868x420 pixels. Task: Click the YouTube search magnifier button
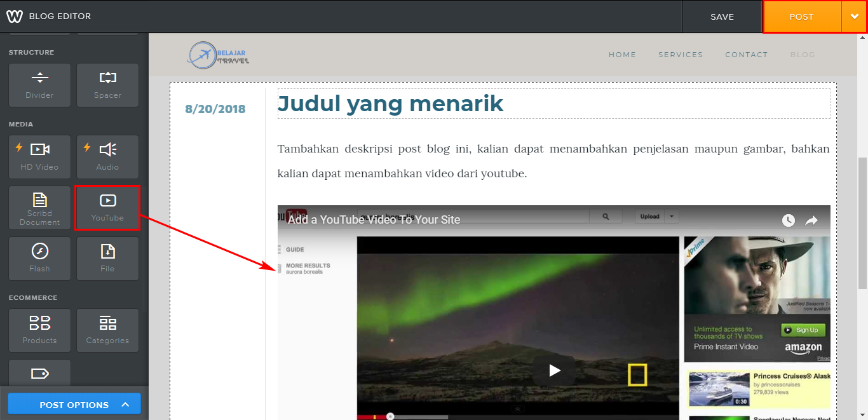606,217
